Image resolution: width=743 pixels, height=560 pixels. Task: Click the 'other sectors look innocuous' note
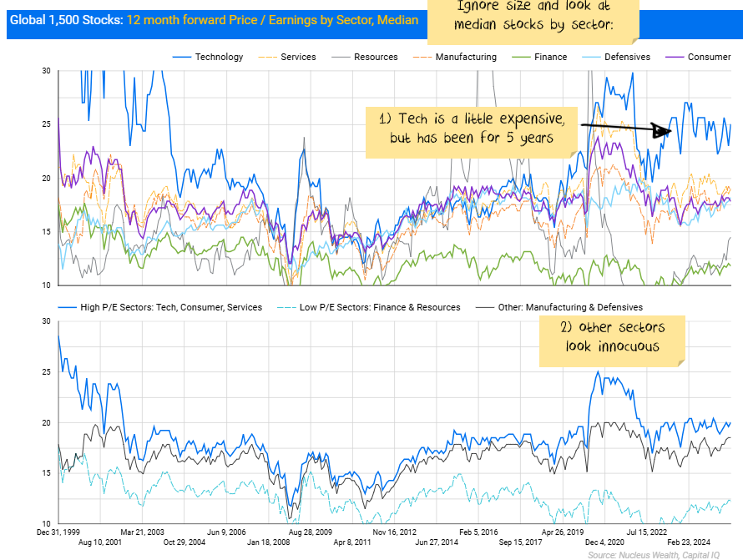(614, 337)
